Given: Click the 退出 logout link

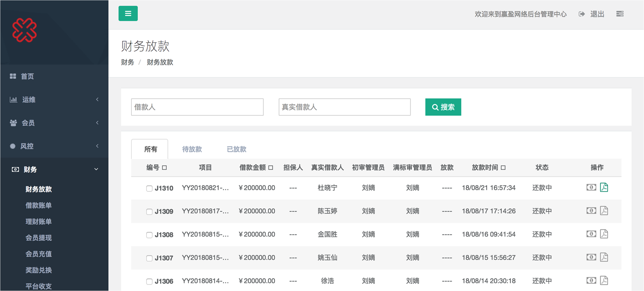Looking at the screenshot, I should tap(597, 14).
